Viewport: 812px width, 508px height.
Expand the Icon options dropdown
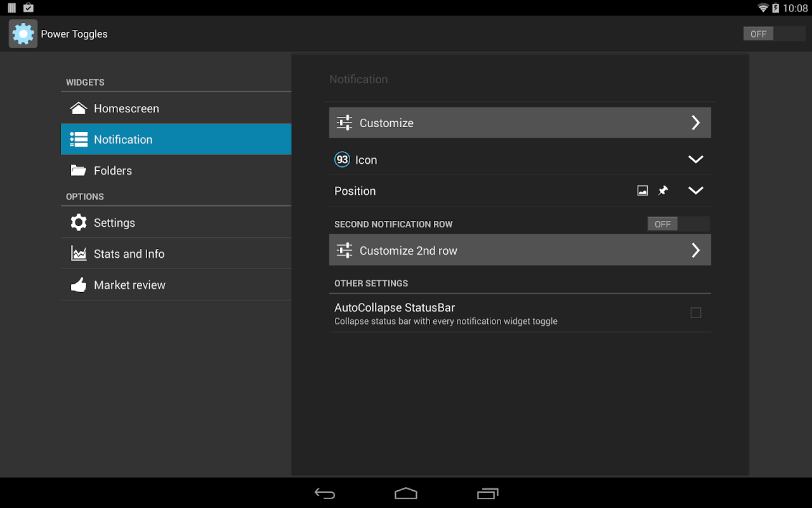695,159
